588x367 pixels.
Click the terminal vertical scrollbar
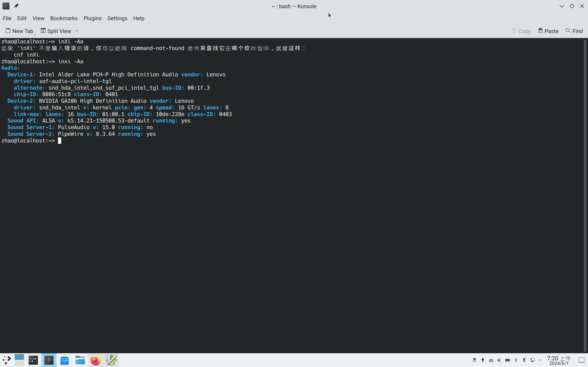pyautogui.click(x=585, y=194)
